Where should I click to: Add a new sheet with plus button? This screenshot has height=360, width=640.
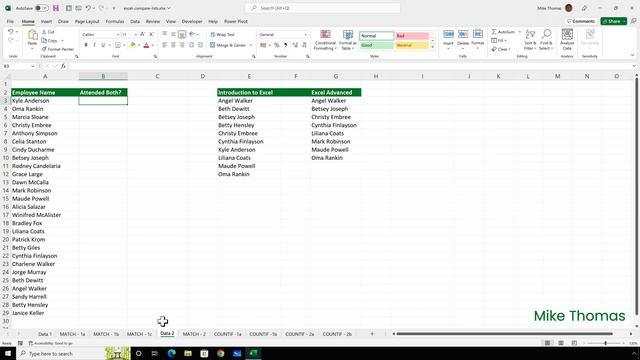tap(372, 334)
